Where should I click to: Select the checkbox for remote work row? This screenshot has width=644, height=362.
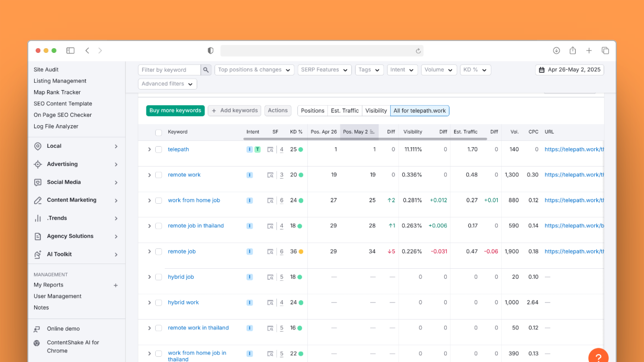coord(158,175)
